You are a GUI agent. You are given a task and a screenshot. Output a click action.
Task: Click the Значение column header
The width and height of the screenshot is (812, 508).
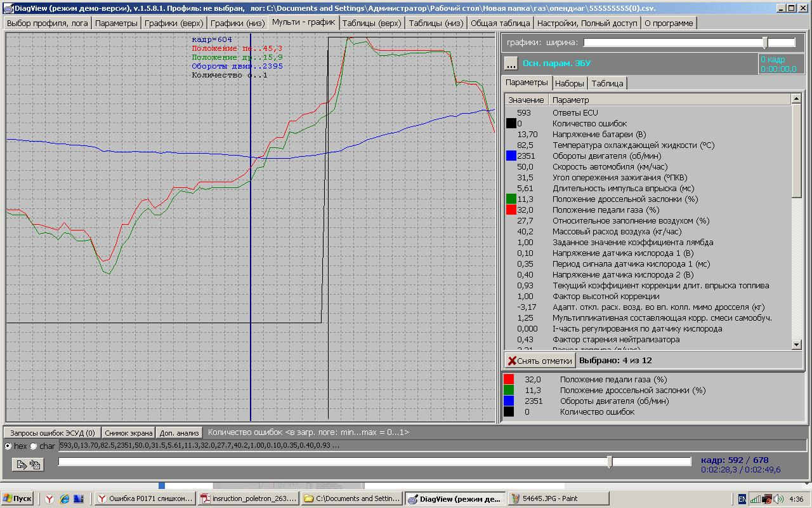point(526,100)
